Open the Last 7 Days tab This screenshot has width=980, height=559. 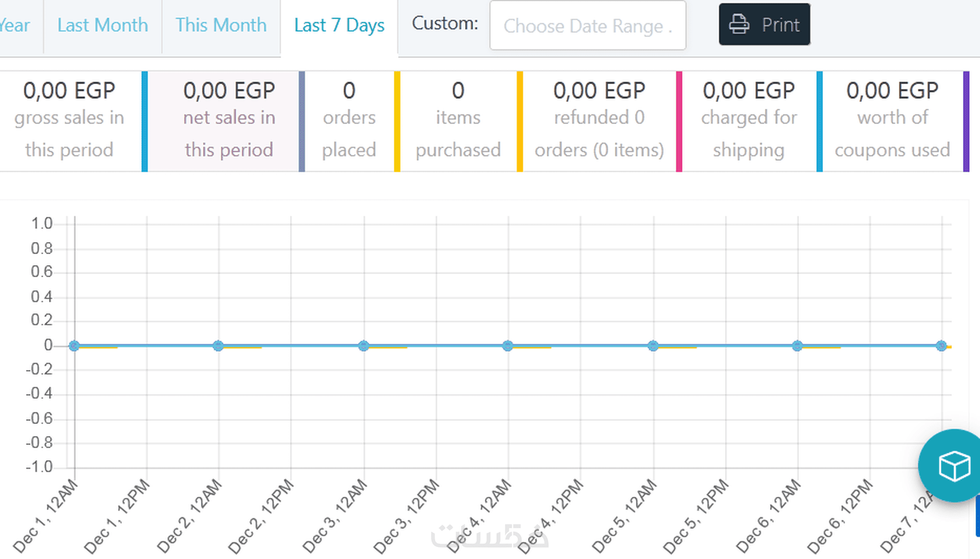(x=339, y=25)
